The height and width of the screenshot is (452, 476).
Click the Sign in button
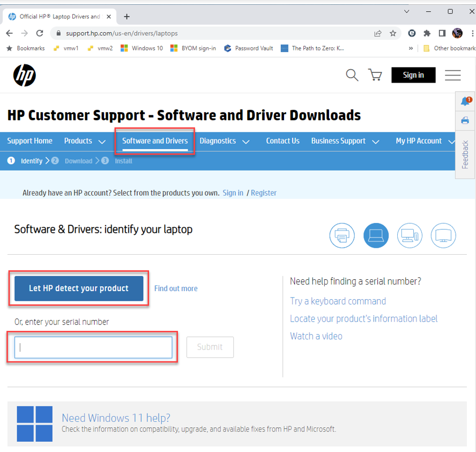tap(413, 75)
